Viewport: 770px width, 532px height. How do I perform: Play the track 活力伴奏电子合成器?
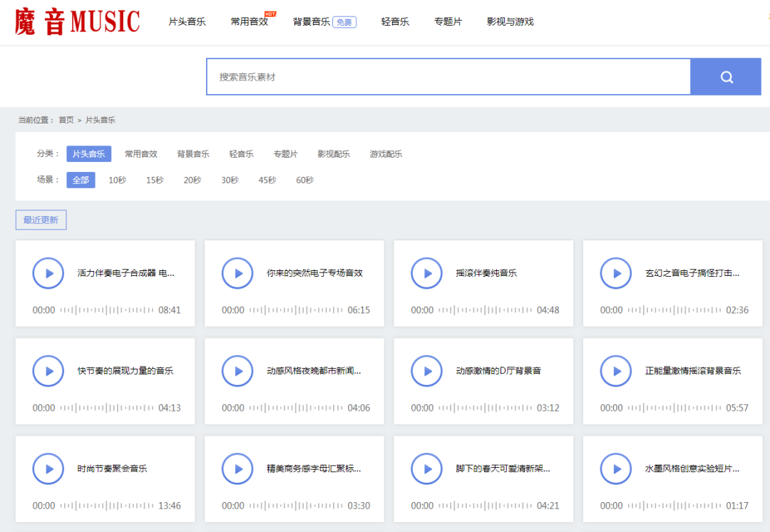coord(48,273)
